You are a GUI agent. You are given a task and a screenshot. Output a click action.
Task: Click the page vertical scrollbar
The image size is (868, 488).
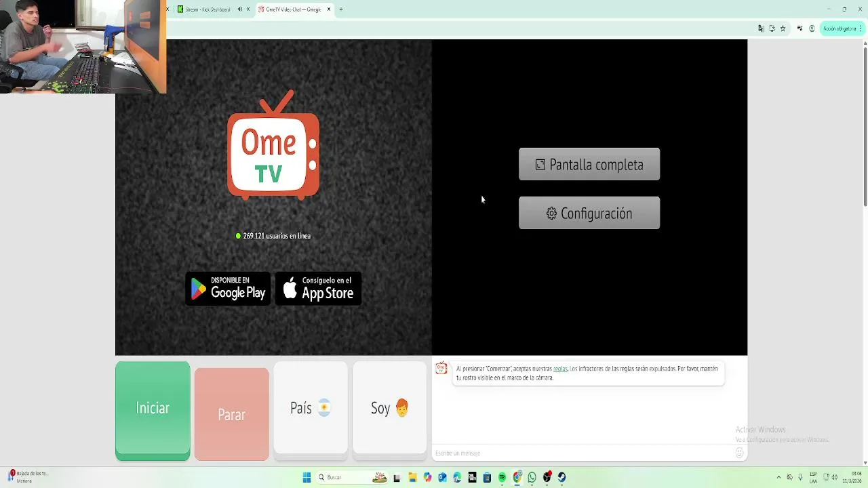pyautogui.click(x=865, y=125)
